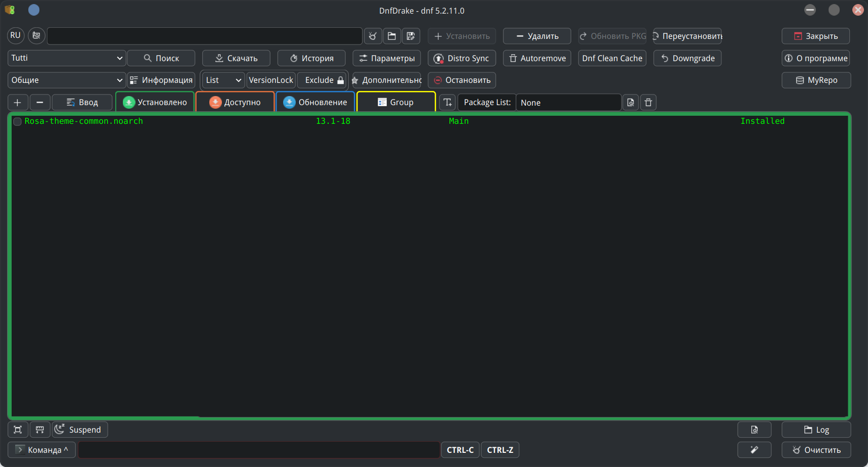The height and width of the screenshot is (467, 868).
Task: Open О программе about dialog
Action: [x=816, y=58]
